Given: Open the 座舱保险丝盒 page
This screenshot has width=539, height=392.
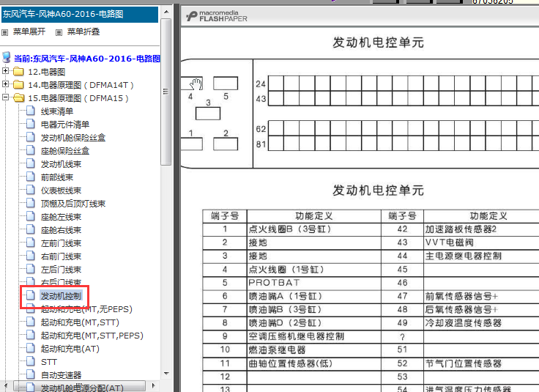Looking at the screenshot, I should (x=65, y=151).
